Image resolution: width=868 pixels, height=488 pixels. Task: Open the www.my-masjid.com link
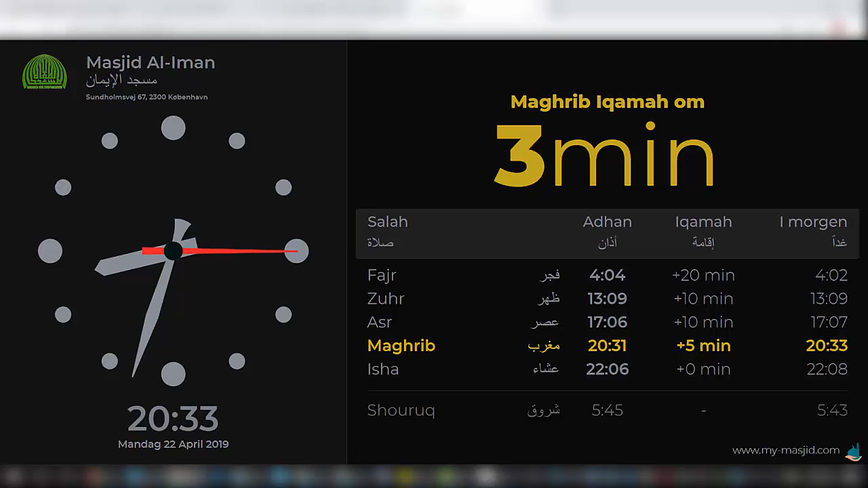tap(785, 451)
